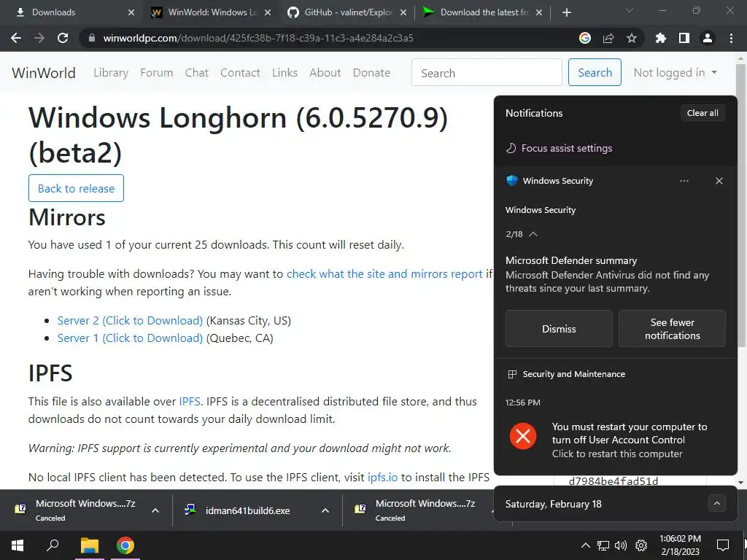
Task: Open the IPFS hyperlink in the paragraph
Action: (190, 402)
